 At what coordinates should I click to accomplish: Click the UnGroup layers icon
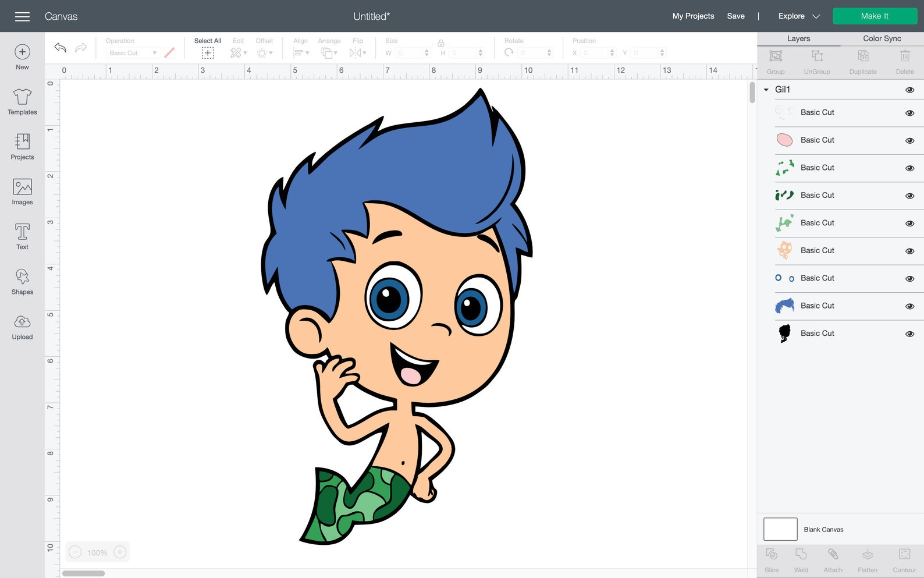tap(817, 56)
